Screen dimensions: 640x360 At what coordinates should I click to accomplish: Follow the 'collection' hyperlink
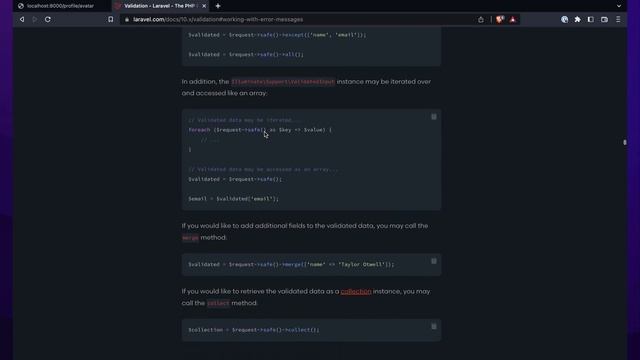coord(356,291)
